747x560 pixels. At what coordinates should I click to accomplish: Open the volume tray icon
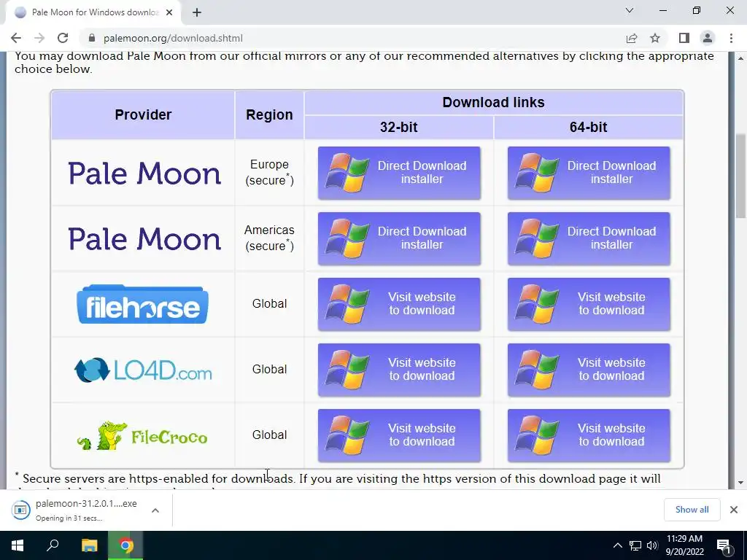(652, 545)
